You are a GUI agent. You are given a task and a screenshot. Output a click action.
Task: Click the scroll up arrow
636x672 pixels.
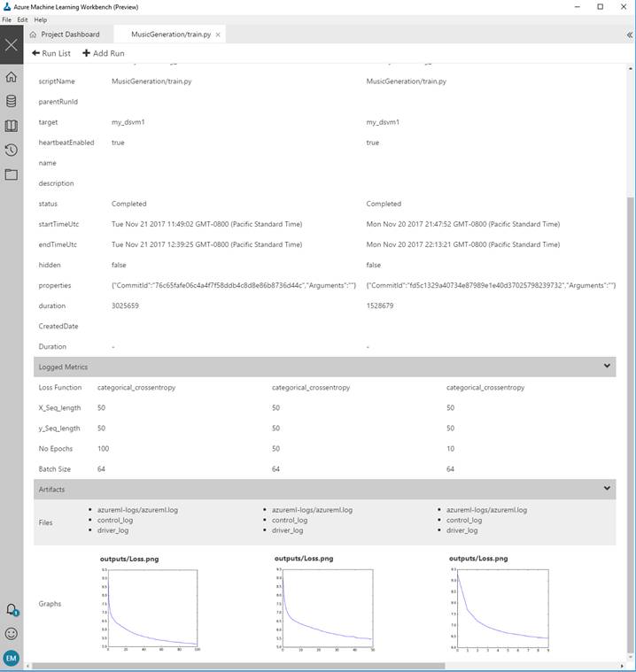click(631, 68)
